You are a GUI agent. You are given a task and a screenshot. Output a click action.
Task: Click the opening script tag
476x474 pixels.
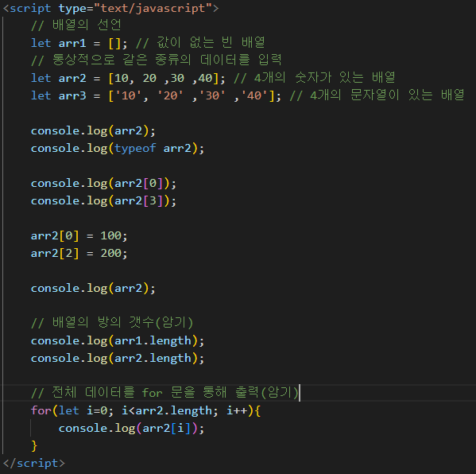click(110, 8)
